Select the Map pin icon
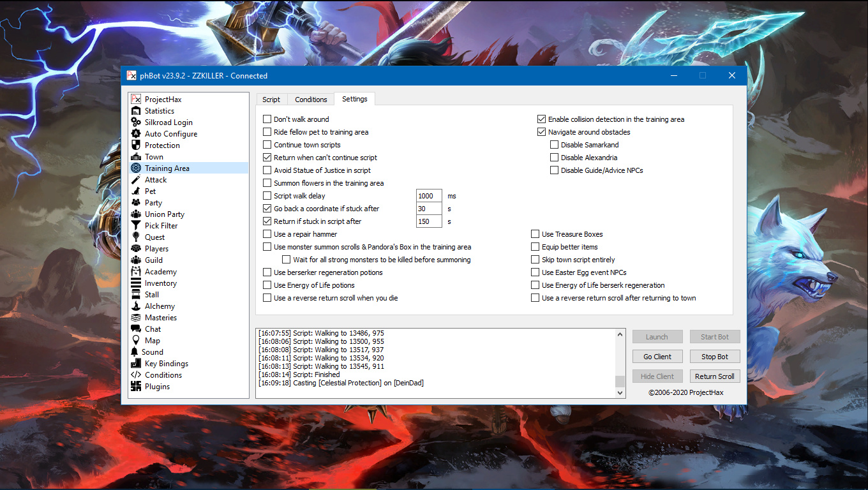This screenshot has width=868, height=490. coord(135,341)
